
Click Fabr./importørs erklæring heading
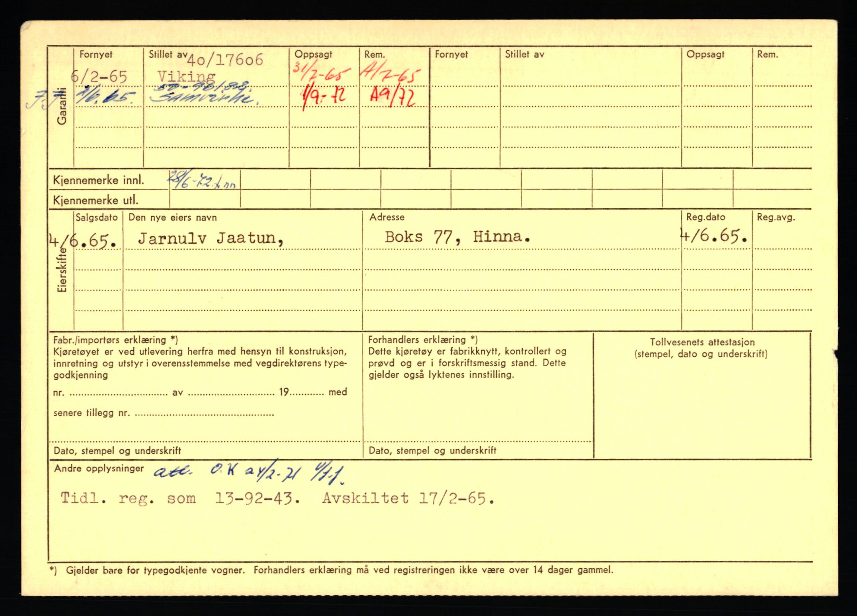pyautogui.click(x=115, y=340)
